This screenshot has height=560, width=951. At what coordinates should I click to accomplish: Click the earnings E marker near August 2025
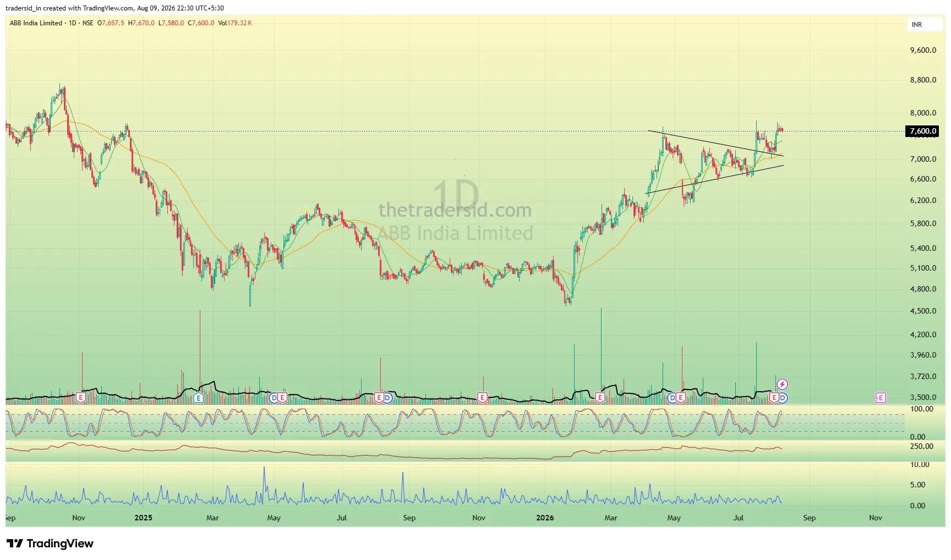click(x=379, y=397)
